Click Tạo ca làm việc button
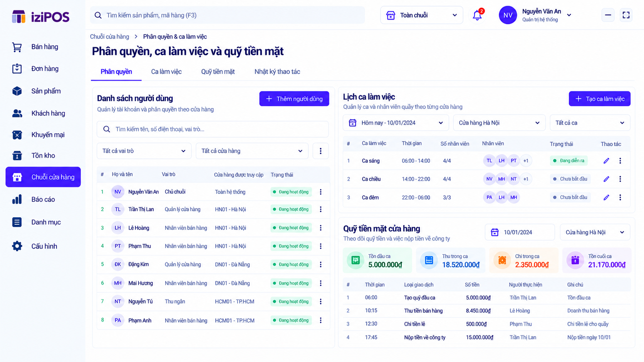The width and height of the screenshot is (644, 362). pos(599,99)
